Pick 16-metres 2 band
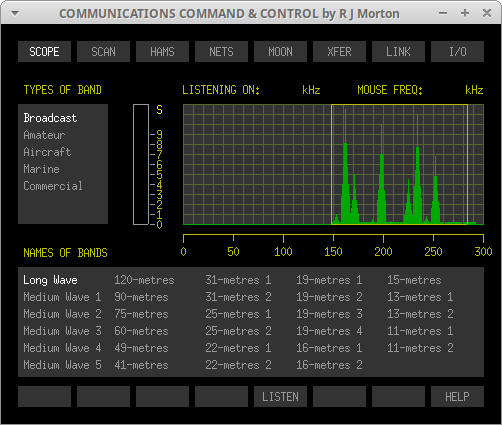 point(329,365)
